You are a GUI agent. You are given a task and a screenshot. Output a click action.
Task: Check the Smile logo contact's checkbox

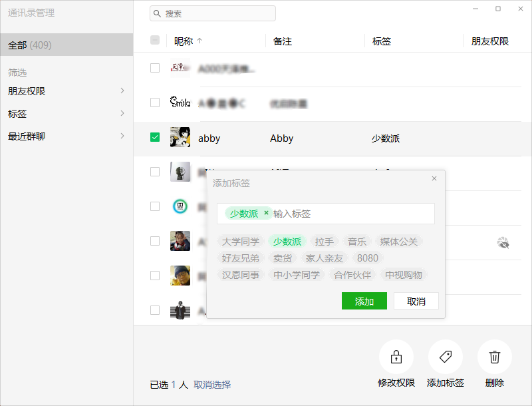[x=155, y=102]
